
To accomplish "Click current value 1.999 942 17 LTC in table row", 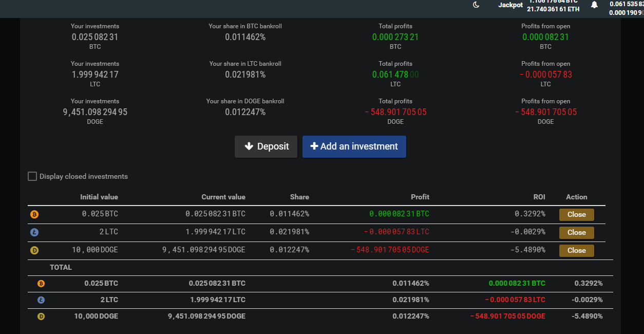I will coord(216,232).
